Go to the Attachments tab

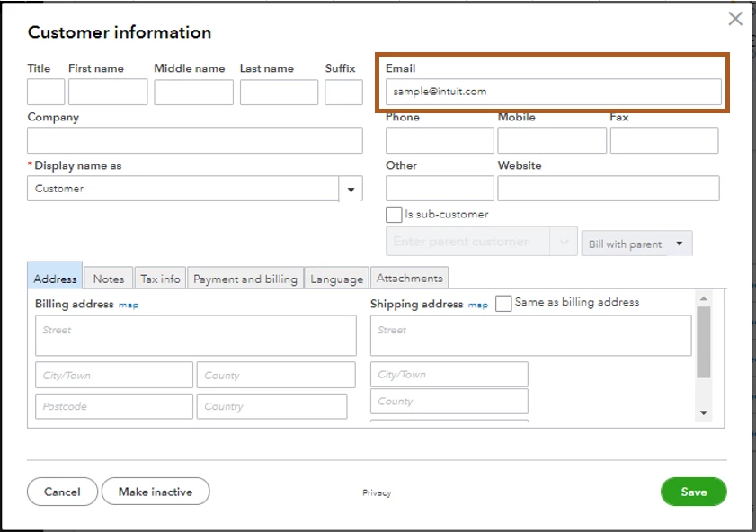[x=409, y=278]
